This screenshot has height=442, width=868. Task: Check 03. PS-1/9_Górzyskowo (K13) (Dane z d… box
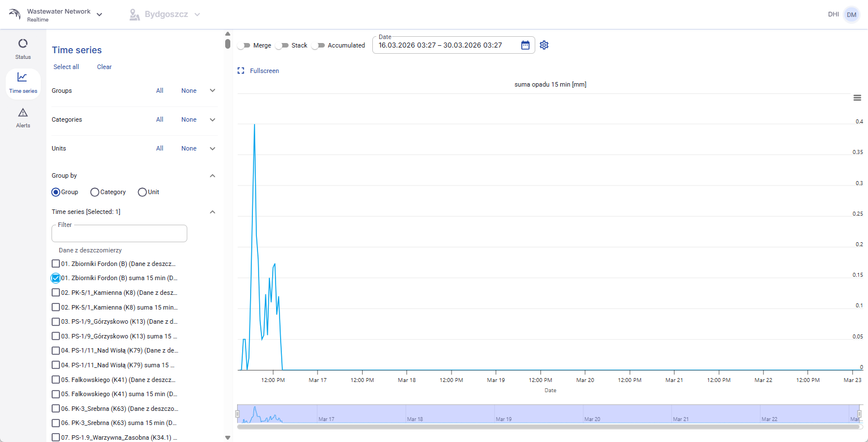coord(55,321)
